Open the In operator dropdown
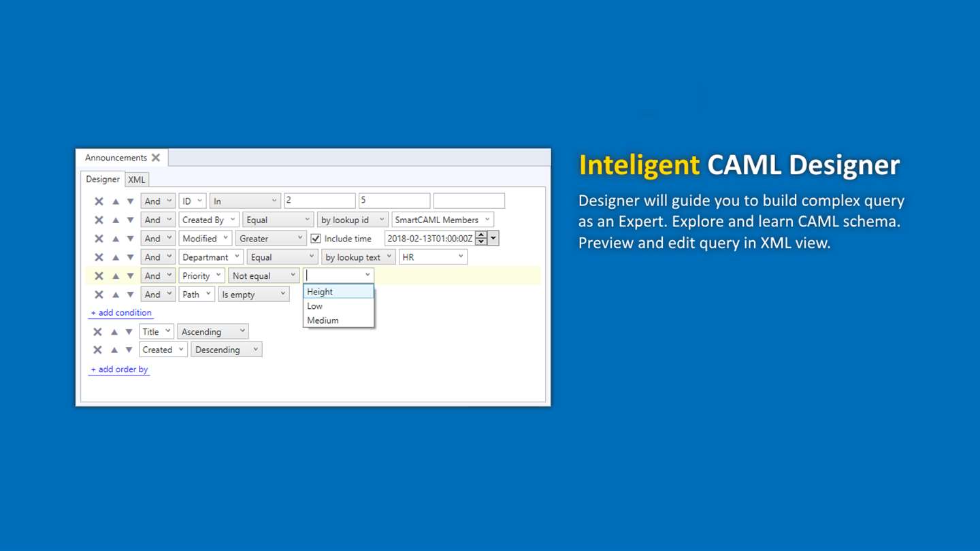Viewport: 980px width, 551px height. tap(245, 201)
